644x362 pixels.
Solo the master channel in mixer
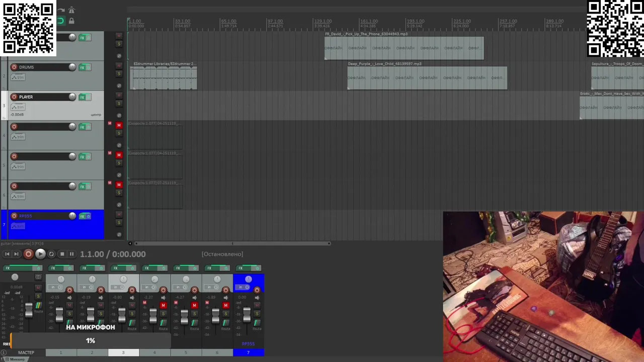pyautogui.click(x=38, y=296)
